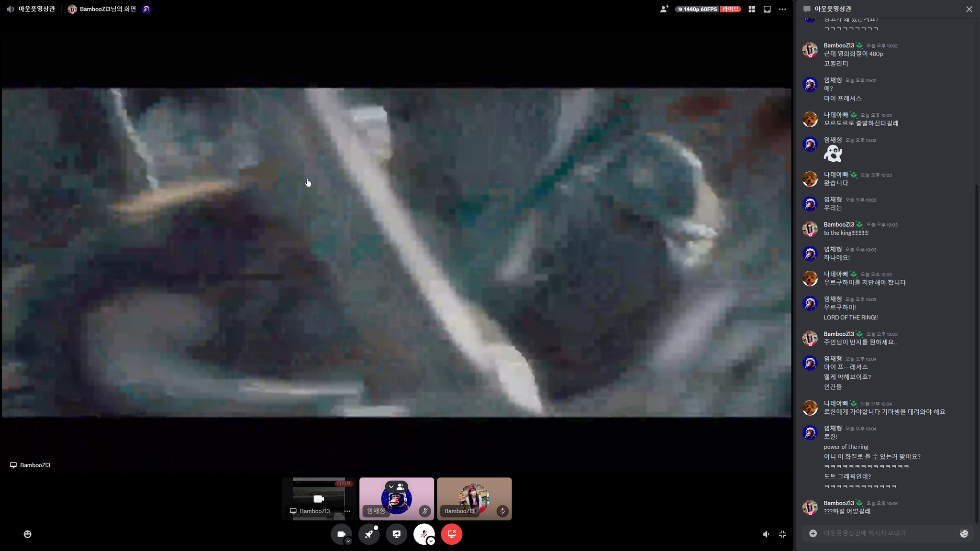Open the emoji reaction icon at bottom left
The image size is (980, 551).
click(28, 534)
